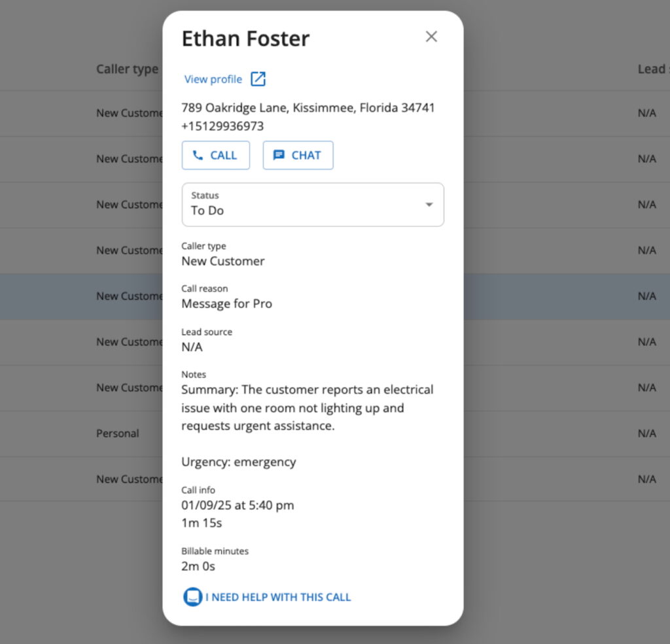
Task: Select the To Do status field
Action: coord(313,205)
